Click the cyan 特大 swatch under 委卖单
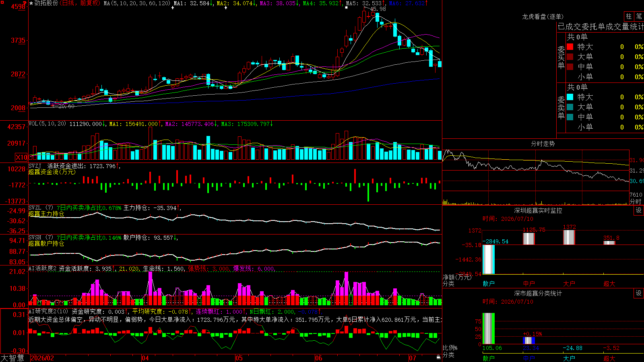 click(570, 97)
